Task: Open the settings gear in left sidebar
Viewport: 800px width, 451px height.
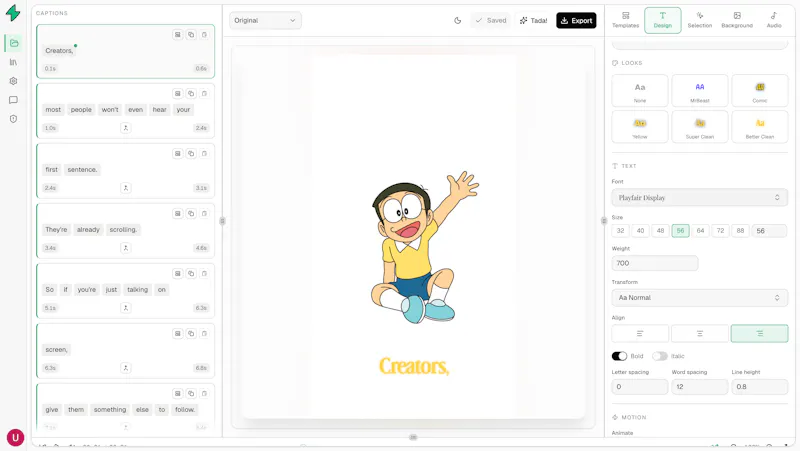Action: coord(13,81)
